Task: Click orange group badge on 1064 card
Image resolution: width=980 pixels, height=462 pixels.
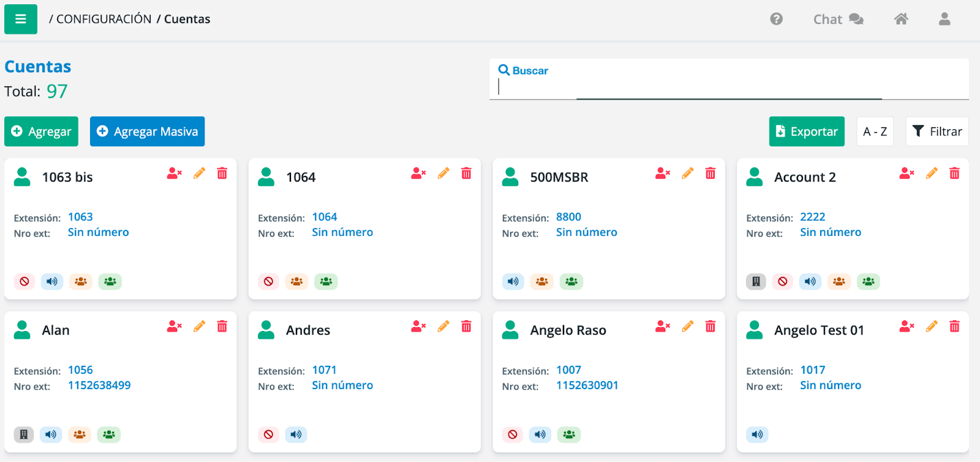Action: (x=296, y=281)
